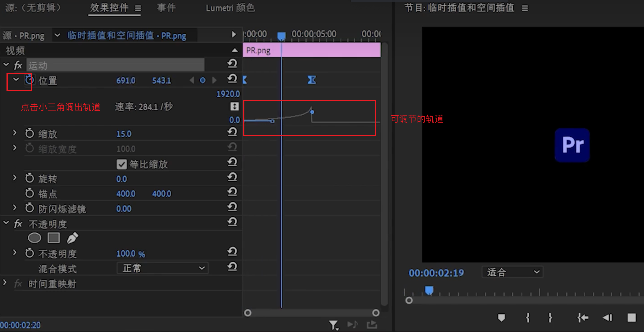Screen dimensions: 644x332
Task: Add keyframe with the diamond icon beside 位置
Action: 203,80
